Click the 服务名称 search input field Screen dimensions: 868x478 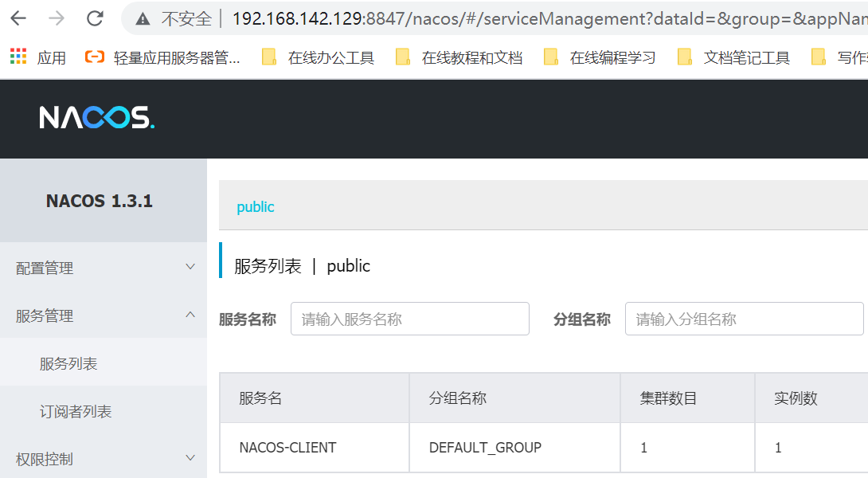coord(409,318)
